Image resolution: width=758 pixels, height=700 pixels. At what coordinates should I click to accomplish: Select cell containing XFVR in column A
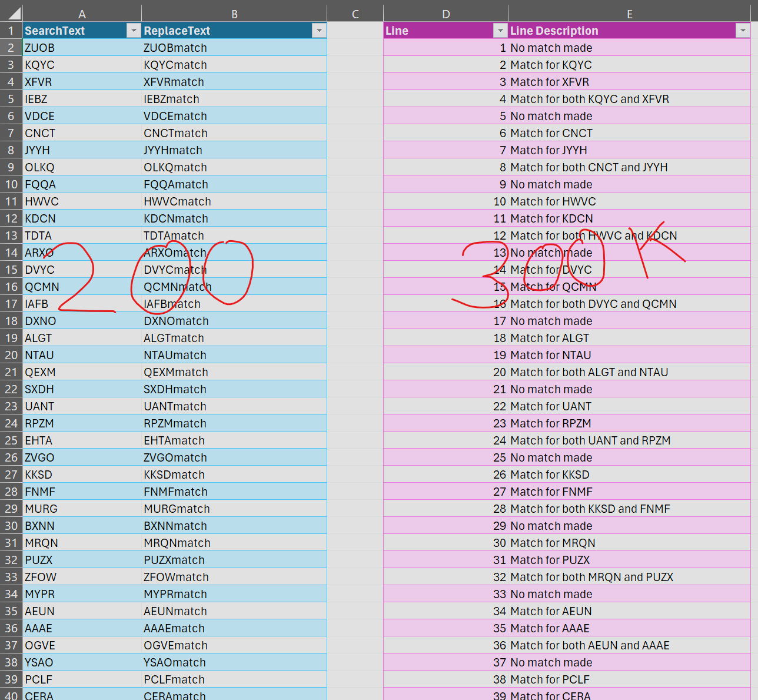pos(82,82)
